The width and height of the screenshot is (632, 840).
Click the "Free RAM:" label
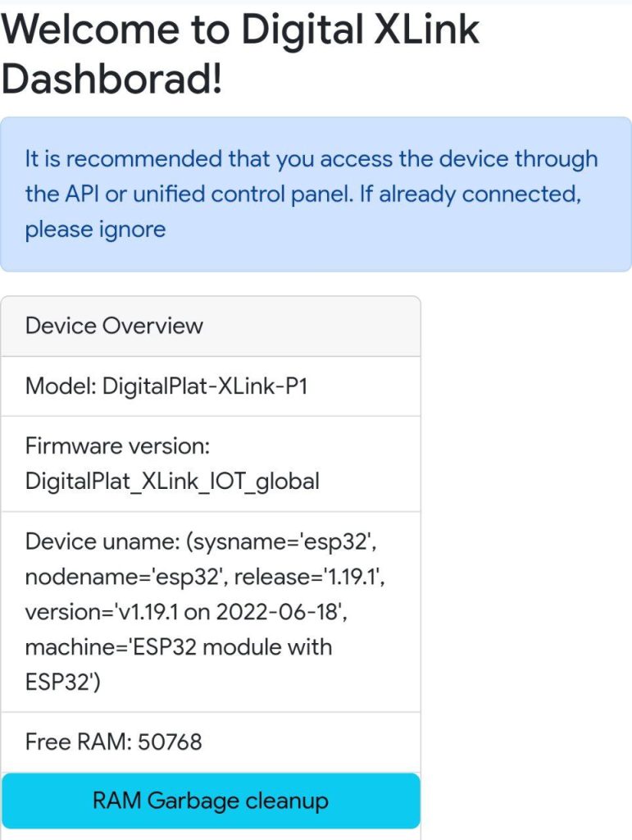(78, 742)
